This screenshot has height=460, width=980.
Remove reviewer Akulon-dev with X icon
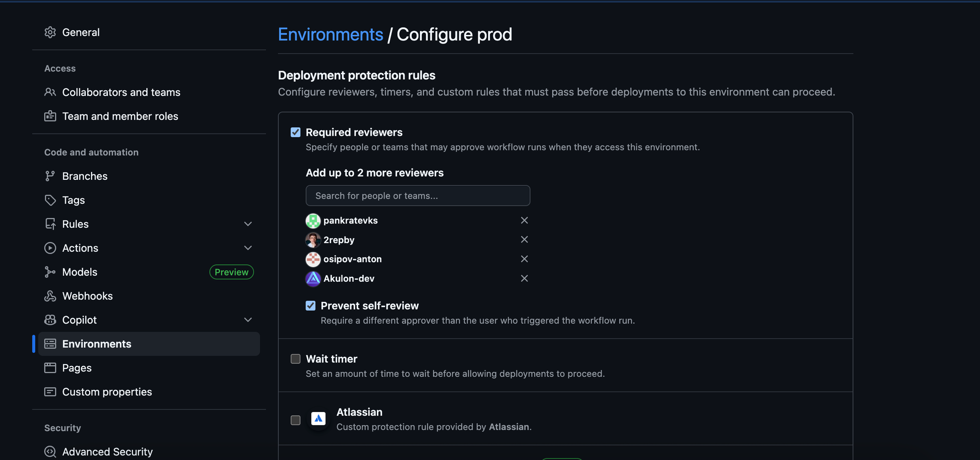tap(524, 278)
